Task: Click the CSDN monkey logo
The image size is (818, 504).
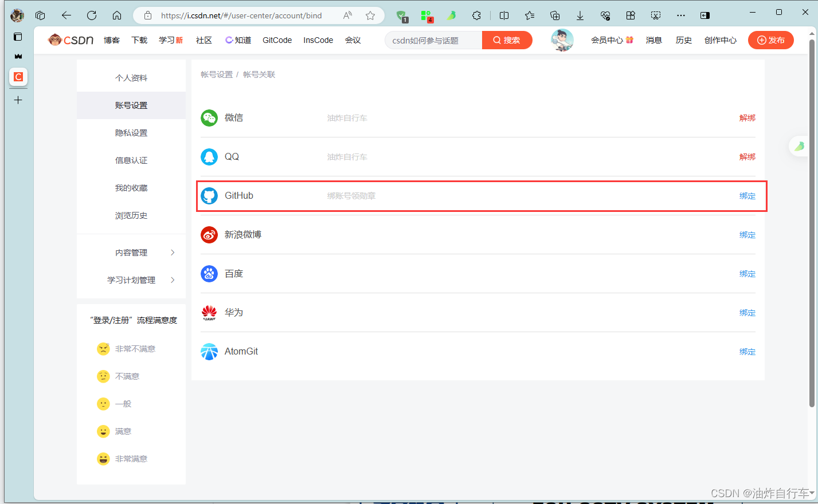Action: click(70, 40)
